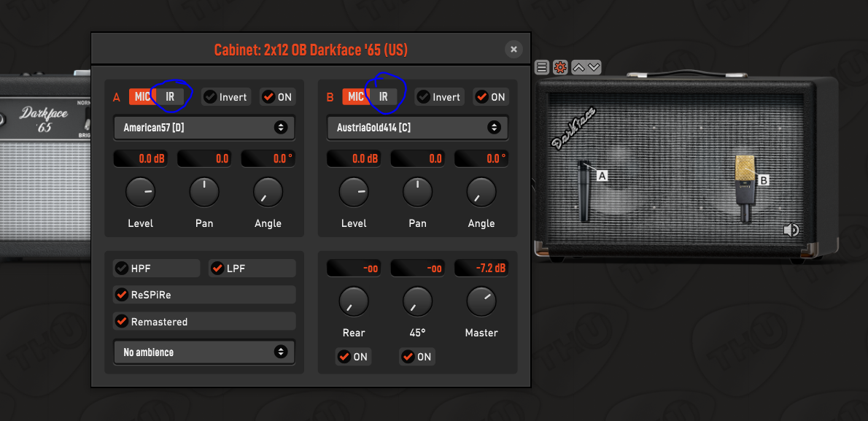Click the Master level knob

481,301
